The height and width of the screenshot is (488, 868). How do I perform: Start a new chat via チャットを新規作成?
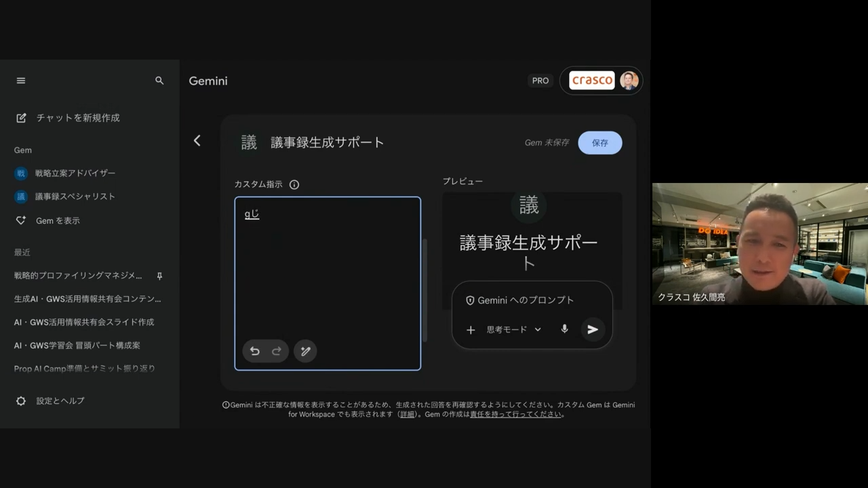pos(78,118)
